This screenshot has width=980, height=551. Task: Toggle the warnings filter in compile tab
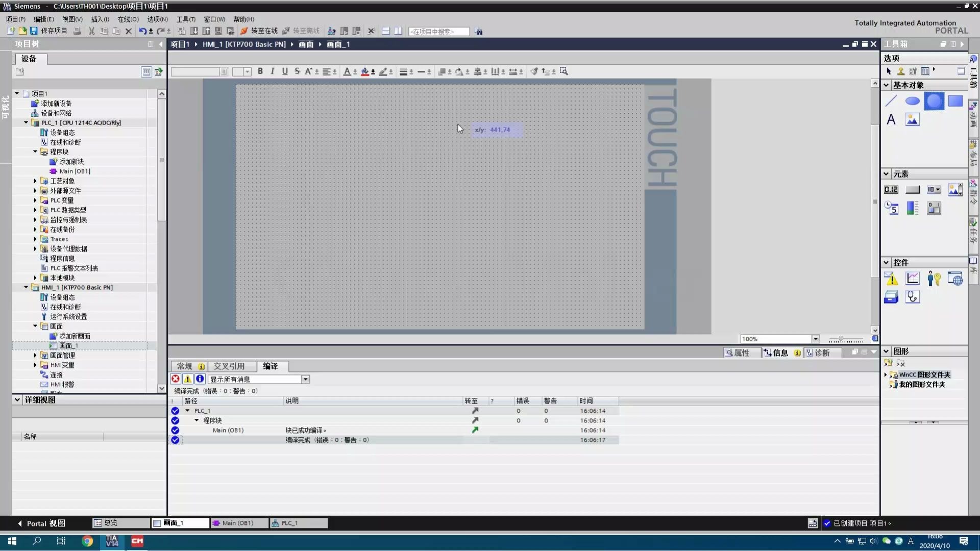point(188,379)
